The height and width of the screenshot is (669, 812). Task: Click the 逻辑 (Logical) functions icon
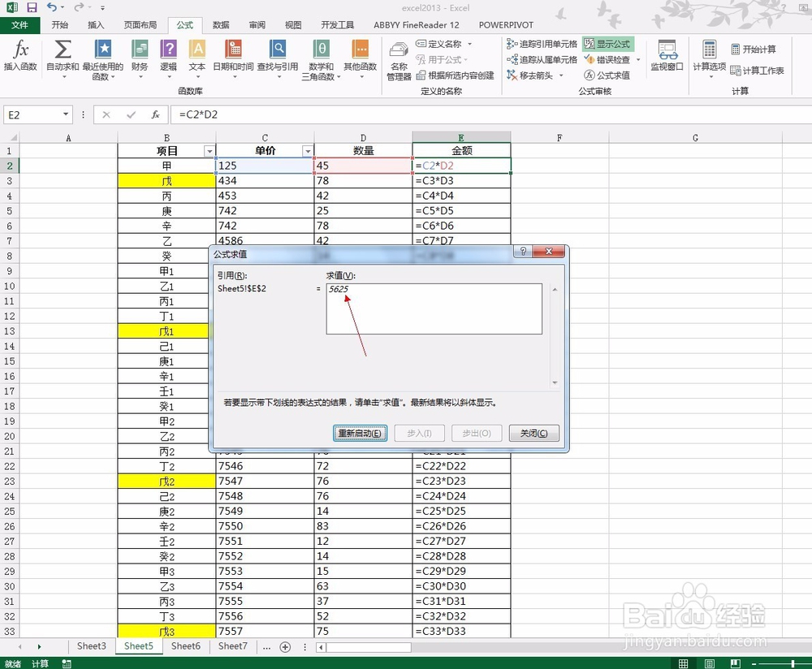tap(168, 57)
